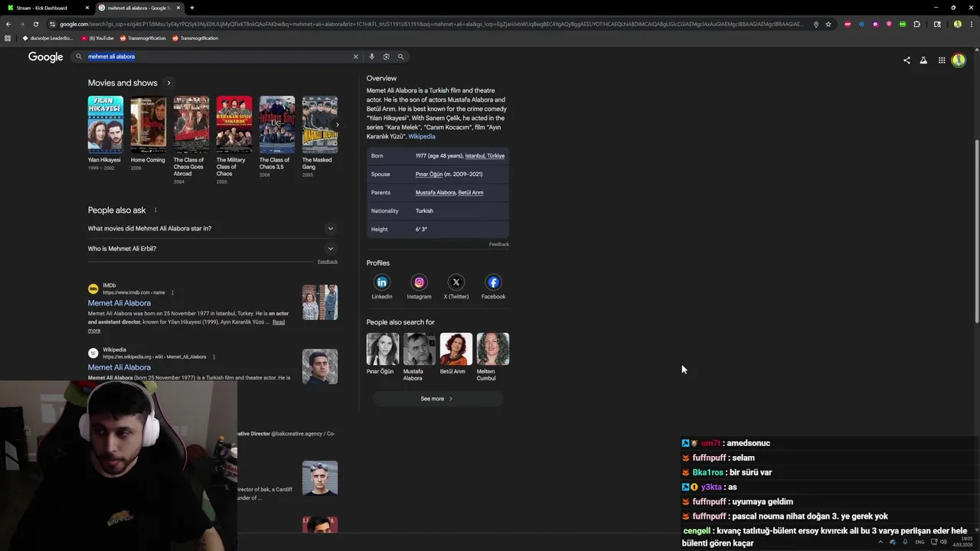Image resolution: width=980 pixels, height=551 pixels.
Task: Open more options for Wikipedia result
Action: (x=214, y=357)
